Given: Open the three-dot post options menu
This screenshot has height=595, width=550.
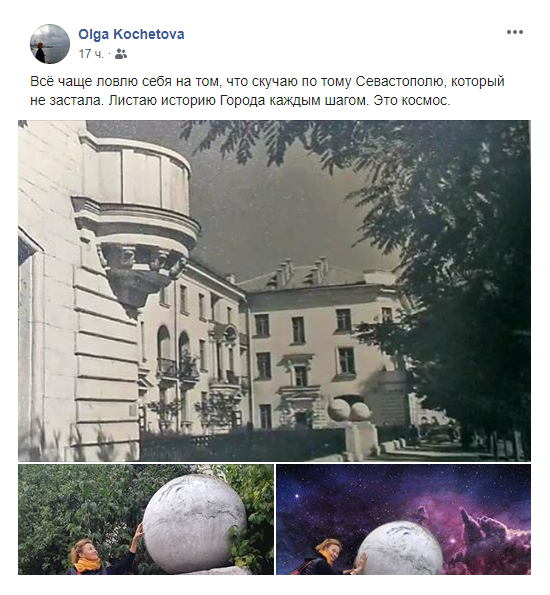Looking at the screenshot, I should point(515,32).
